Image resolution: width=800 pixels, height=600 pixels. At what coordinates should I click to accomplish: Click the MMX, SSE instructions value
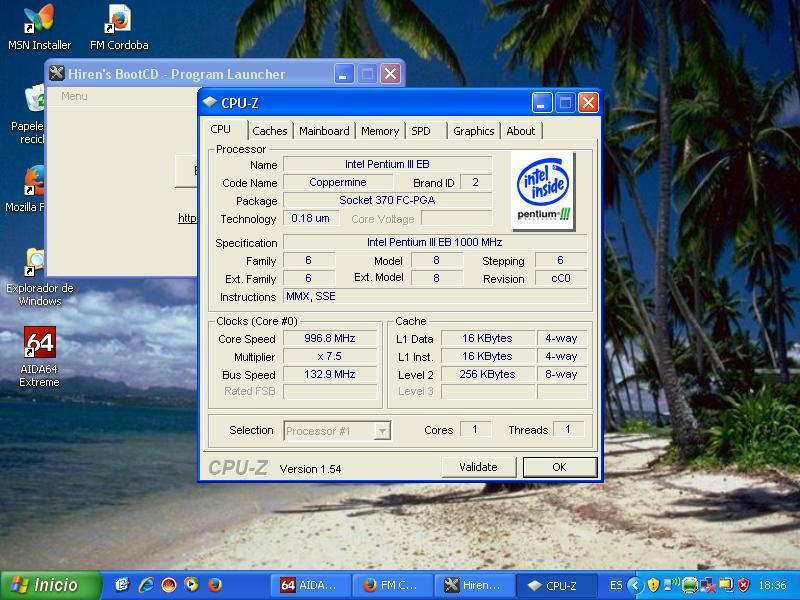tap(435, 296)
